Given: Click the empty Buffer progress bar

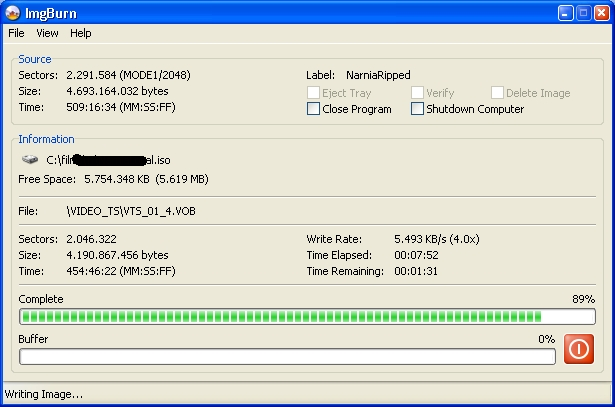Looking at the screenshot, I should click(x=287, y=356).
